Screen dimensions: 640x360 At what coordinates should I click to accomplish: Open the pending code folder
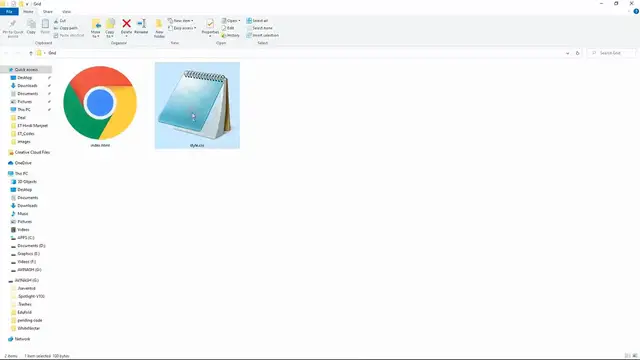click(x=29, y=320)
